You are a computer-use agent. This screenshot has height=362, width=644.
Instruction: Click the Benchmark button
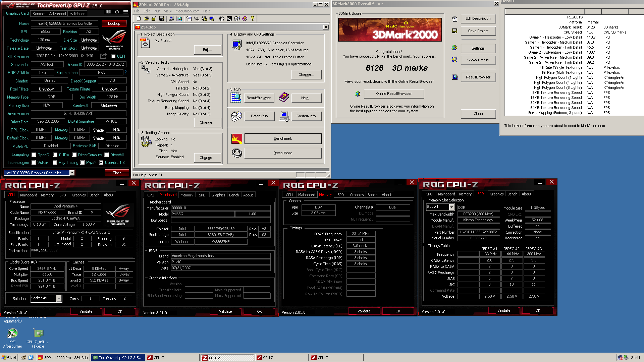pos(283,138)
